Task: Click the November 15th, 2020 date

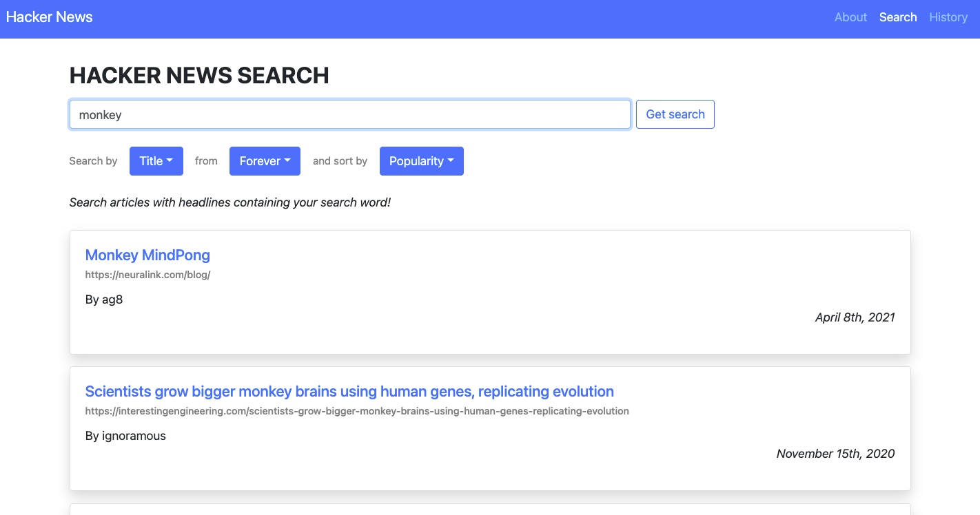Action: (x=835, y=454)
